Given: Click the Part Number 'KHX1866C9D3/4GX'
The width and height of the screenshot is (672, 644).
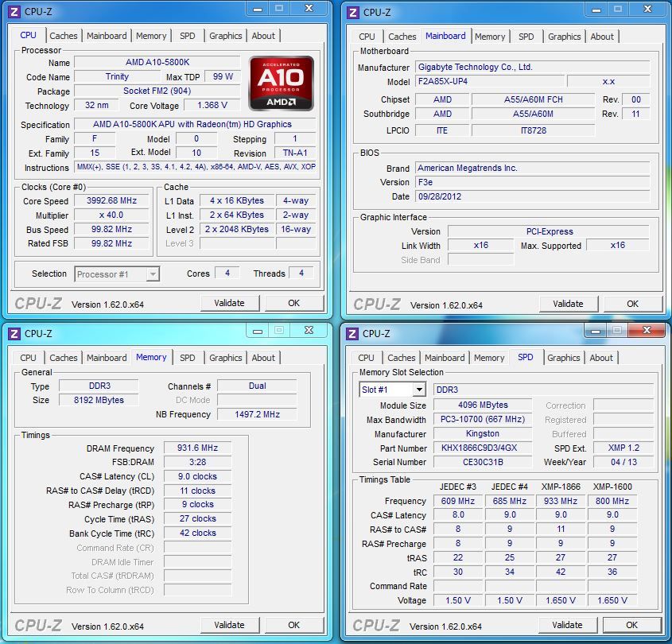Looking at the screenshot, I should [483, 448].
